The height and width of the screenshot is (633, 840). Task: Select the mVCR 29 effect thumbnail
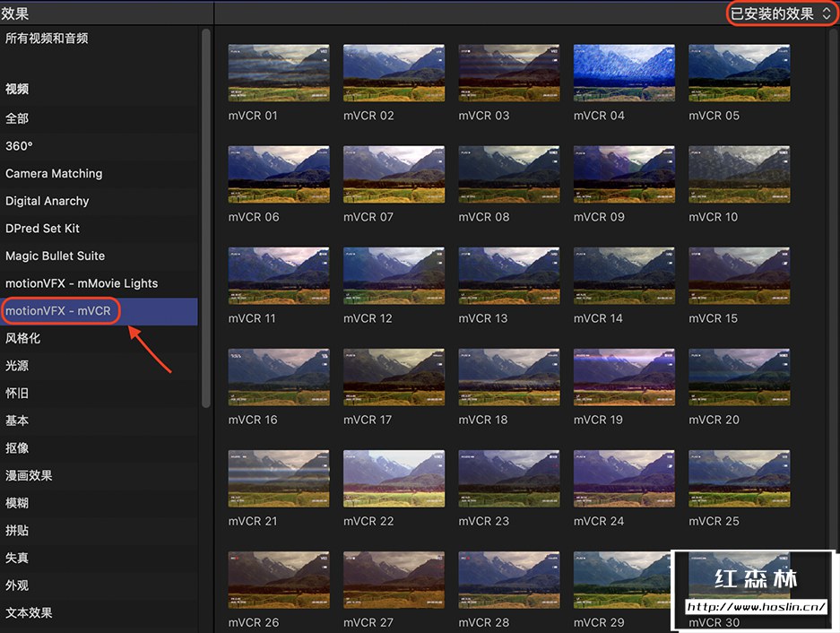pyautogui.click(x=621, y=579)
